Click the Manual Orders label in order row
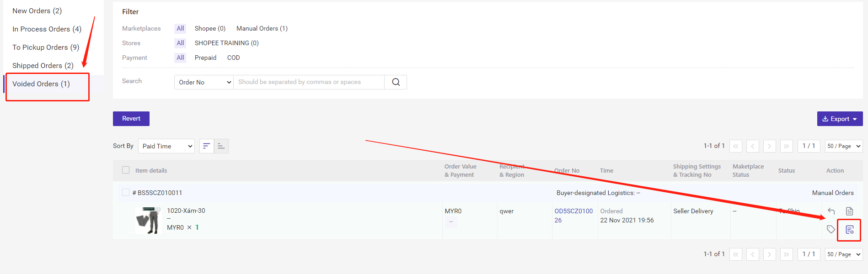 coord(833,193)
